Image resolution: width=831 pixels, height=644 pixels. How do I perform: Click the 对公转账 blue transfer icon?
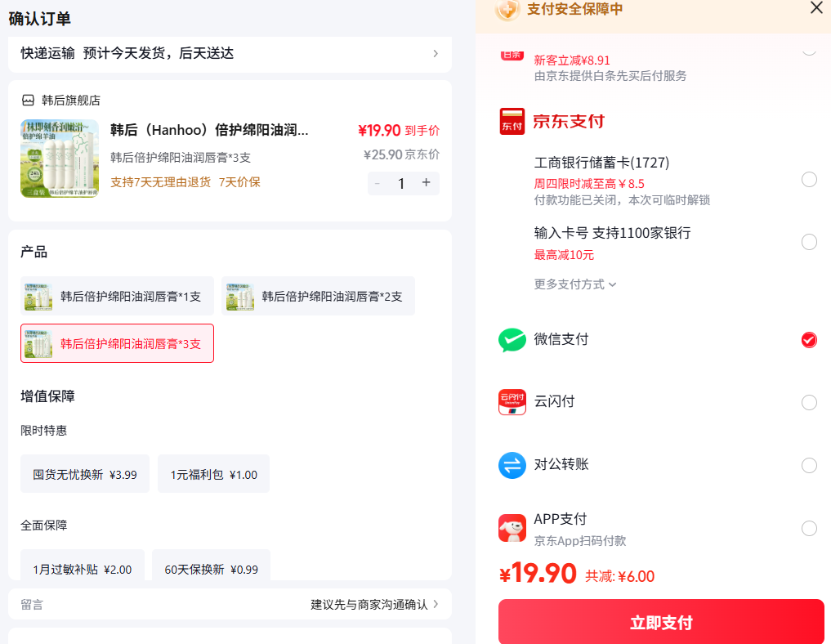click(512, 465)
